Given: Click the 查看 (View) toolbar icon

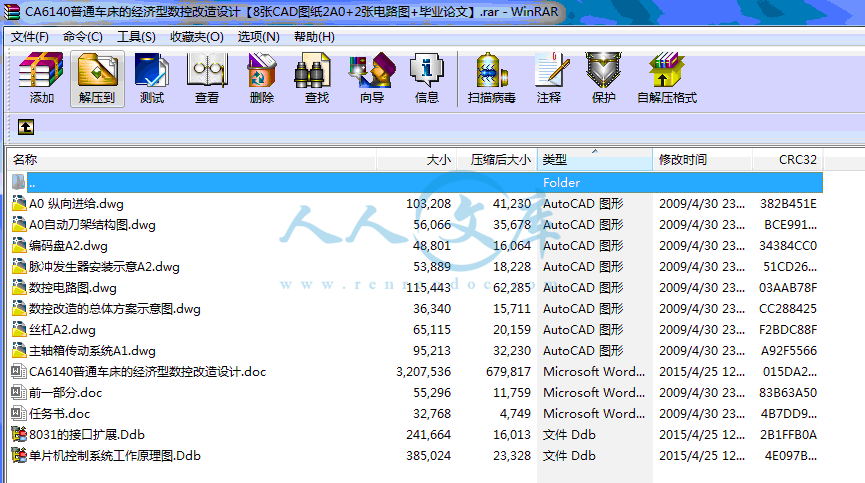Looking at the screenshot, I should [207, 71].
